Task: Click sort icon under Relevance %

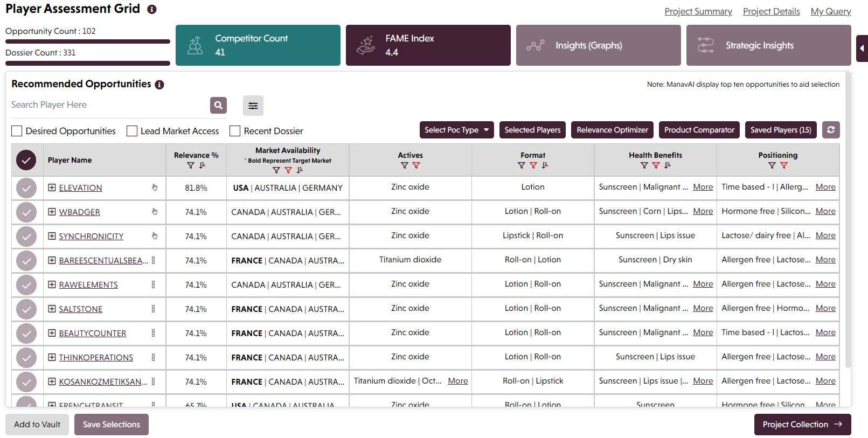Action: tap(202, 165)
